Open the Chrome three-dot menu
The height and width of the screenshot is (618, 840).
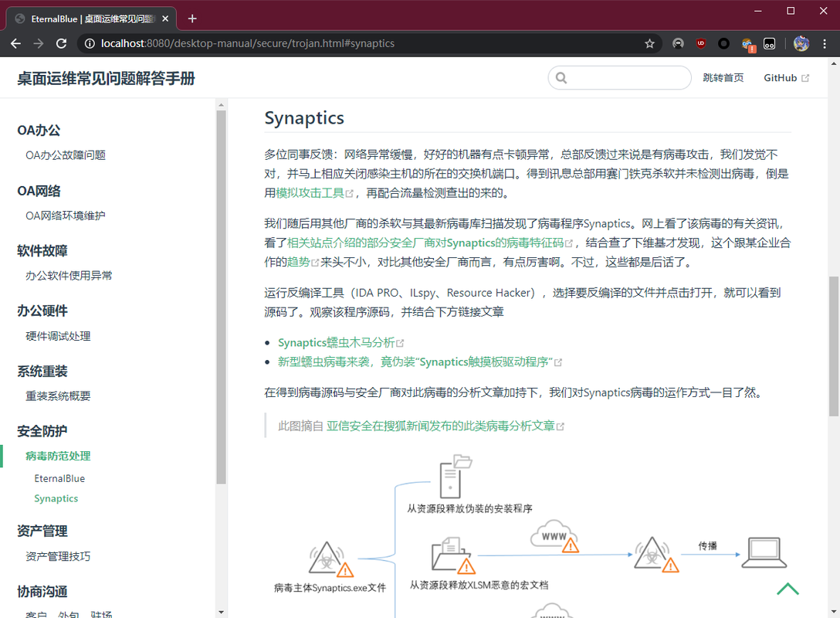click(825, 43)
